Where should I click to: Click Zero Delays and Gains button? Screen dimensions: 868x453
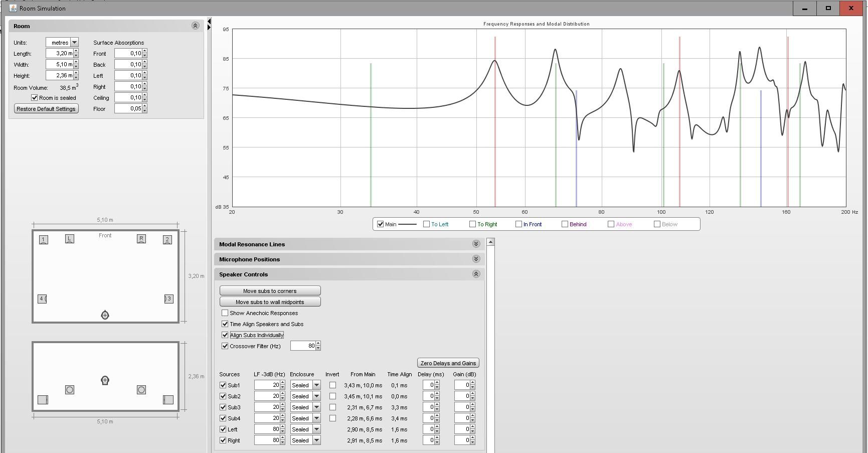point(448,363)
